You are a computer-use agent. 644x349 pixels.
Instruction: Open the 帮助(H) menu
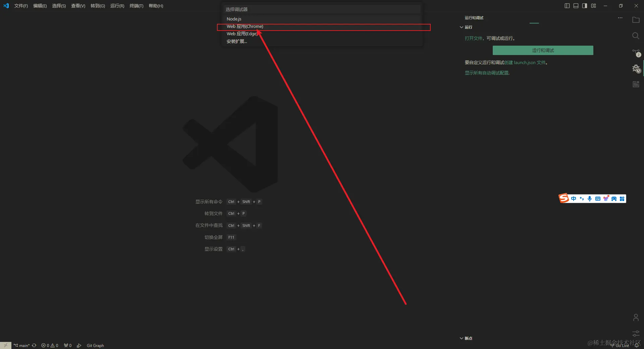(x=156, y=6)
